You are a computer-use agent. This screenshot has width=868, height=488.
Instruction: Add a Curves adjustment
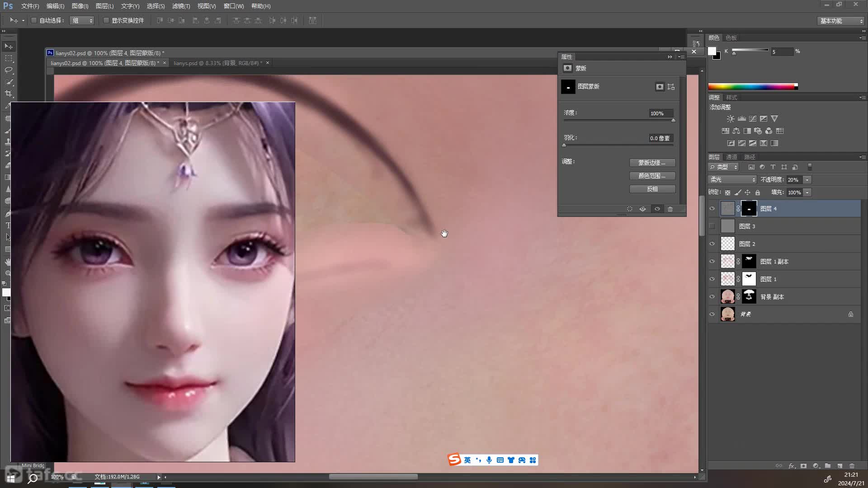tap(753, 119)
